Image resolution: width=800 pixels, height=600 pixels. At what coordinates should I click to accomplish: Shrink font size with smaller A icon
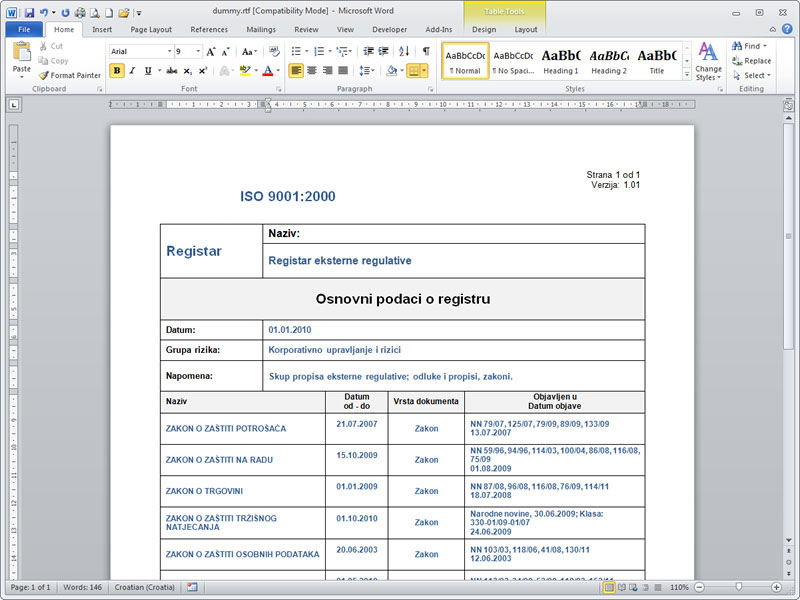[x=226, y=52]
